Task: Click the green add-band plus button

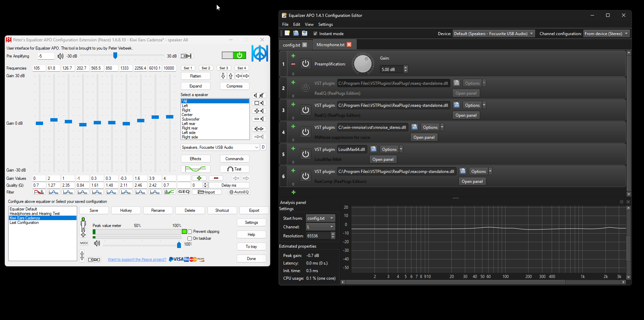Action: [199, 178]
